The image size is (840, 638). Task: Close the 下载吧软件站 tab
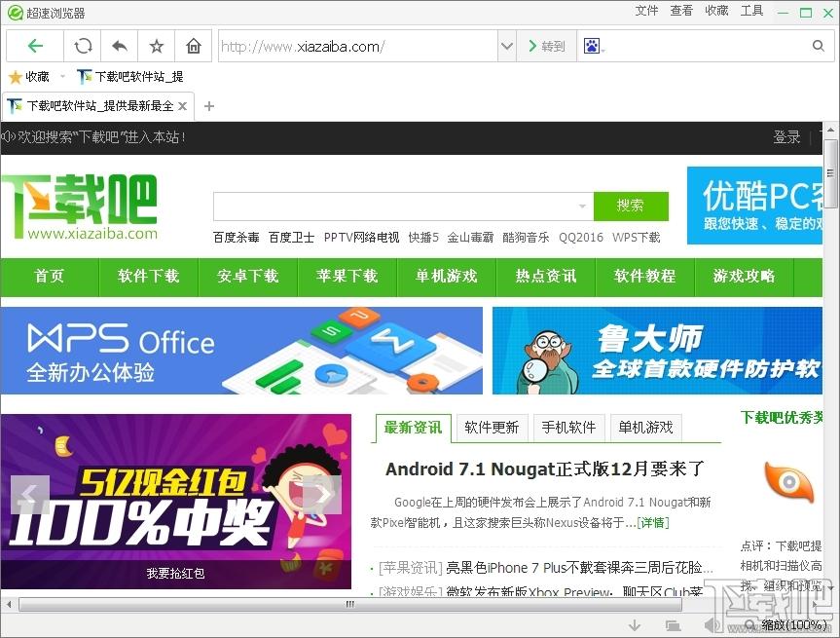coord(183,106)
